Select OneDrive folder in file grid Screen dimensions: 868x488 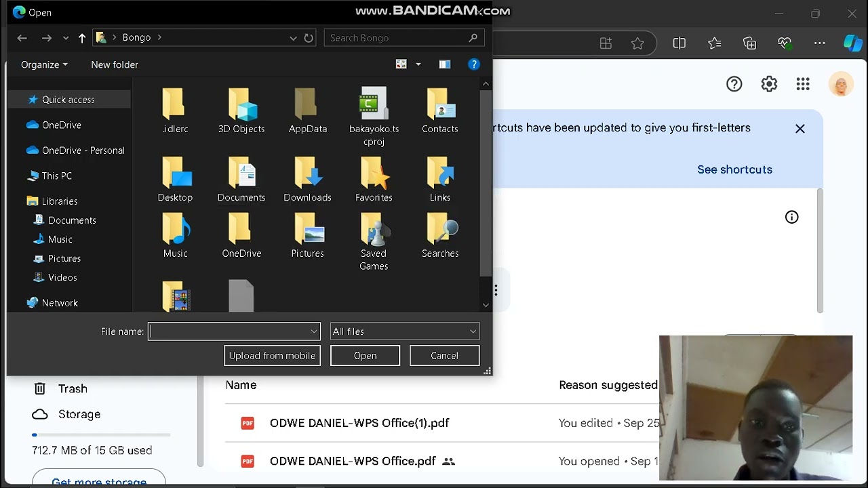241,235
